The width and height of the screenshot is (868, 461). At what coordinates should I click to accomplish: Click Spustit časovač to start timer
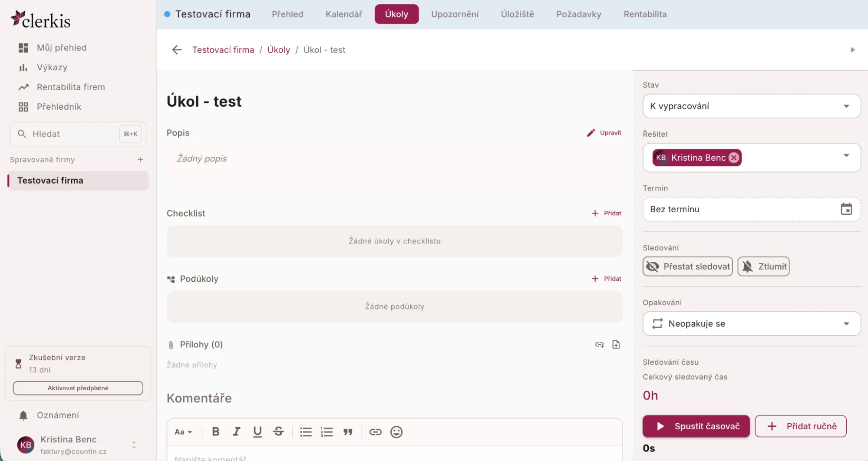pyautogui.click(x=696, y=426)
